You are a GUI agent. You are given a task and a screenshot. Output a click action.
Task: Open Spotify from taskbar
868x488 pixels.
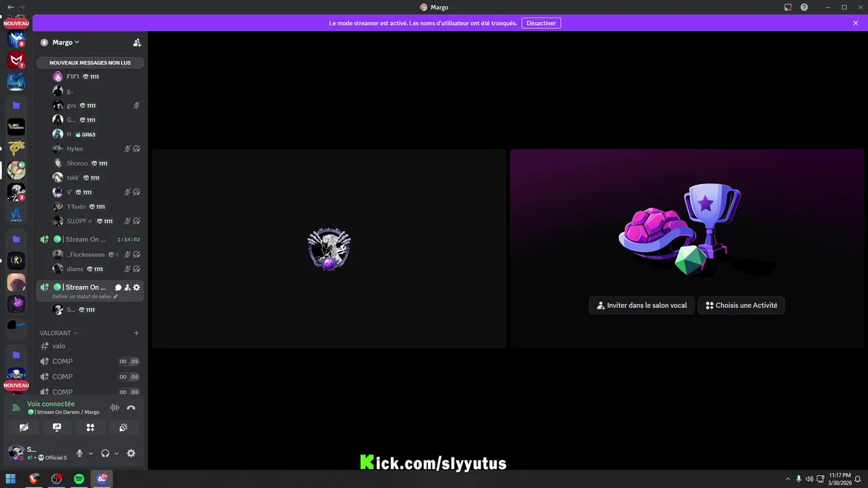(79, 479)
